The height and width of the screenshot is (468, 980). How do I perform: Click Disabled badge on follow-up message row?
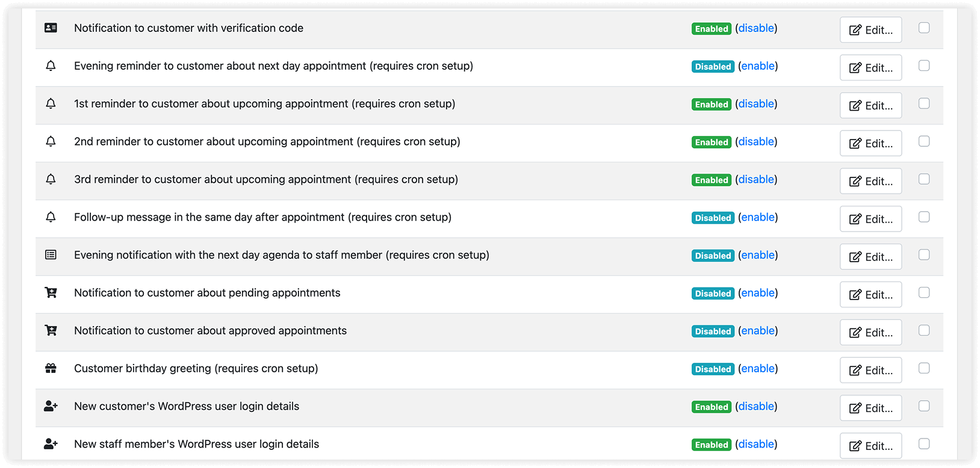pos(713,218)
